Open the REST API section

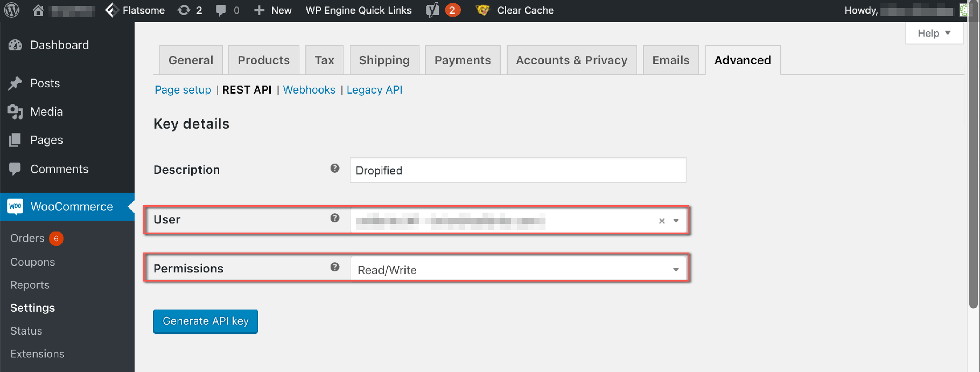[247, 90]
